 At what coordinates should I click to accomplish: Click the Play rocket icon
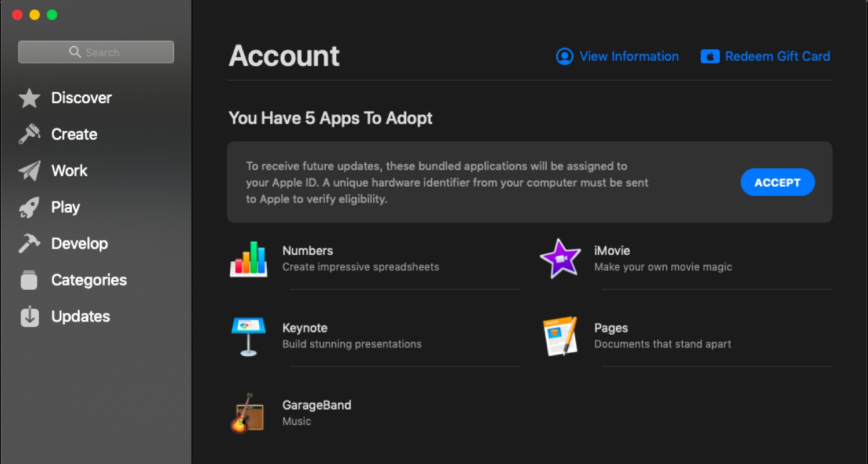(x=29, y=207)
